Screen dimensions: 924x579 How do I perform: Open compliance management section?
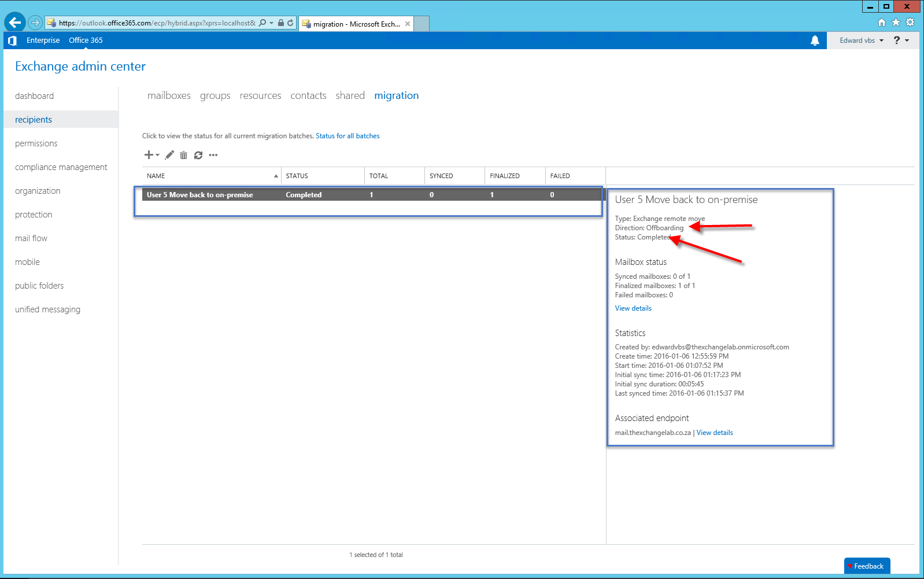(x=61, y=167)
